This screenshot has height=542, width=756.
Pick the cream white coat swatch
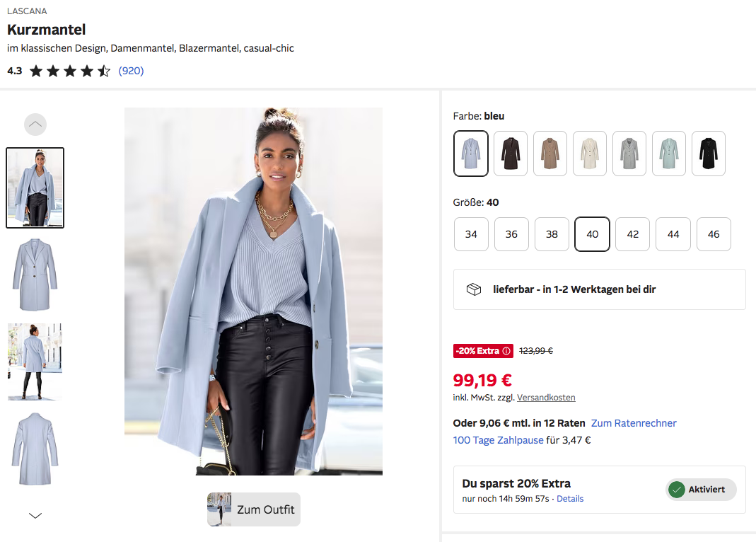[x=590, y=154]
